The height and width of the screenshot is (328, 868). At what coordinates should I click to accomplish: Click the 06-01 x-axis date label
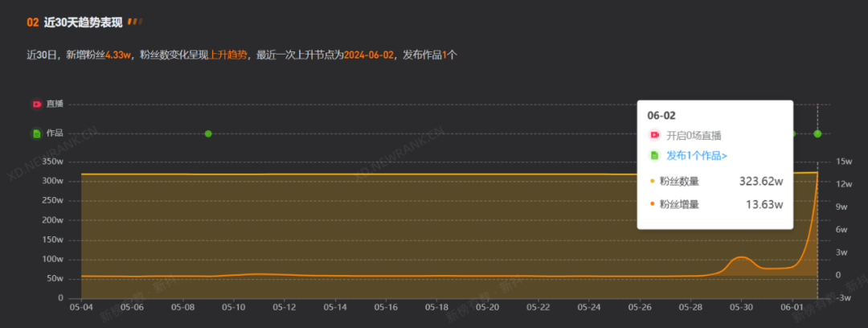792,306
